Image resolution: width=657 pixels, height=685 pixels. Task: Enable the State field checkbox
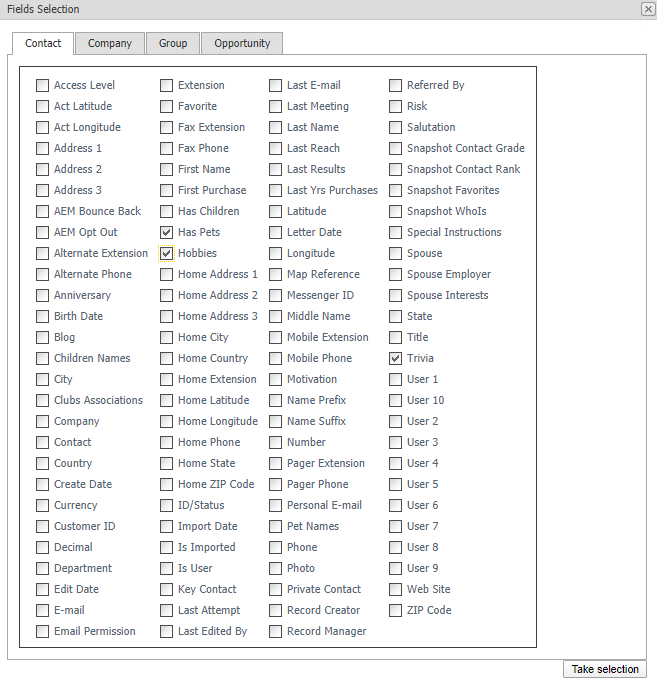pos(395,316)
